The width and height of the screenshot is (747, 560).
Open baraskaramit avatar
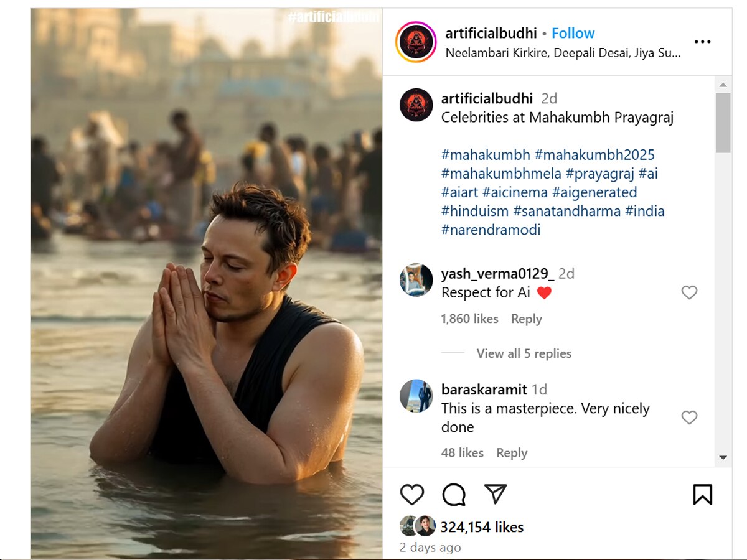(x=416, y=396)
